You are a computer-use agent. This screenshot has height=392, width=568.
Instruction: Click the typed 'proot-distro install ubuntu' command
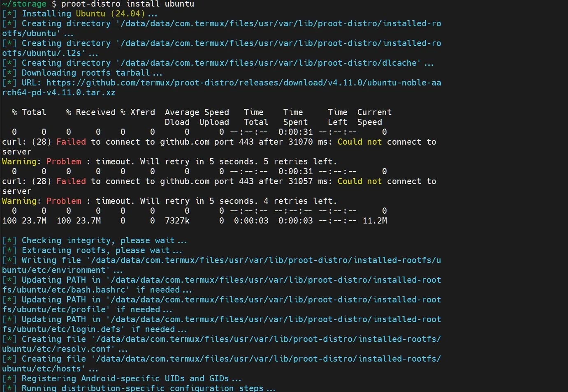(128, 4)
